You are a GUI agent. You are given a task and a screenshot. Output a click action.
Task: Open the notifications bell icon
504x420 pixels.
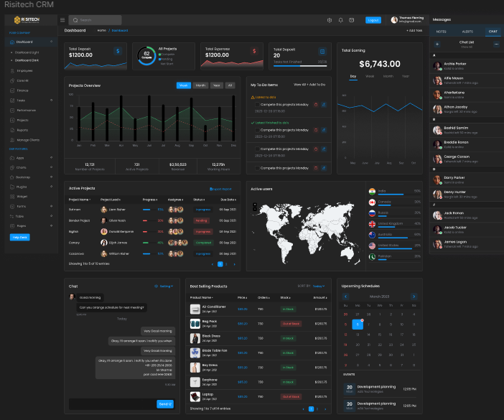point(340,20)
